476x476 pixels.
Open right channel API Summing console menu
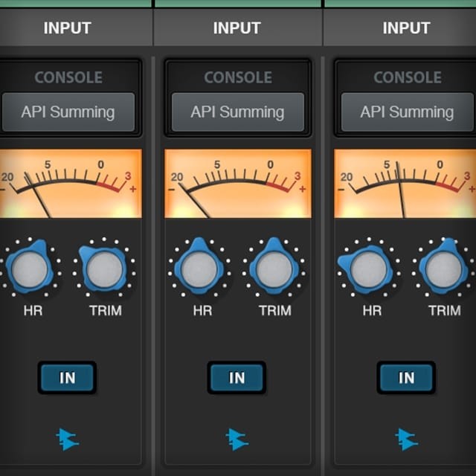point(407,112)
